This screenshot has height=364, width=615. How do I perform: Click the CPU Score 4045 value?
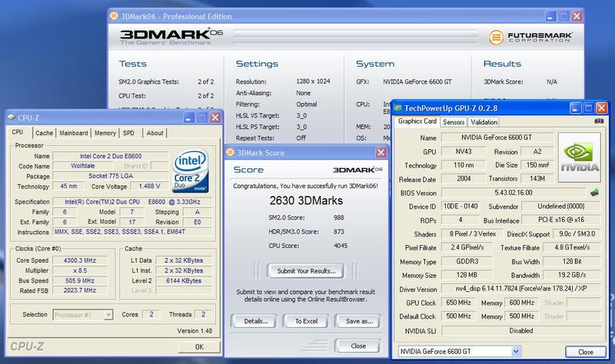click(341, 246)
